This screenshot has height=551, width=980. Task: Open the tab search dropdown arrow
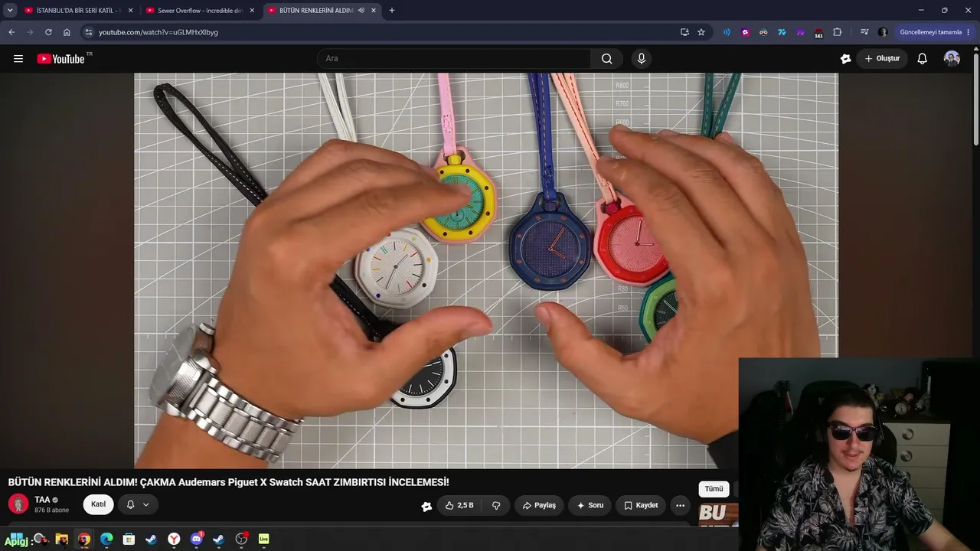tap(10, 10)
